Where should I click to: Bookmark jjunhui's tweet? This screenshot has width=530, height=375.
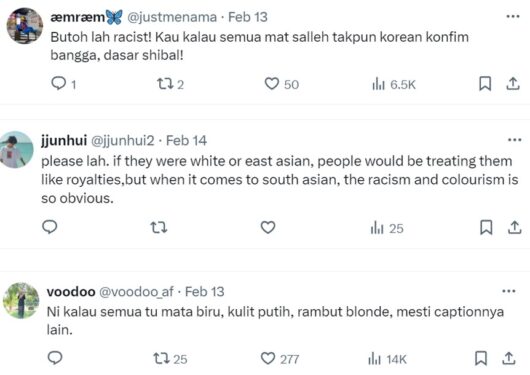coord(486,227)
